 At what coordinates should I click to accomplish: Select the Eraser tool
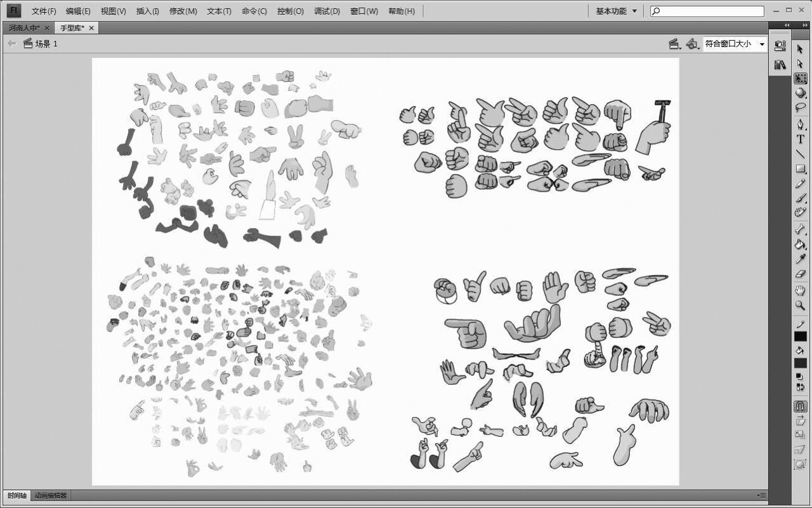pos(800,274)
